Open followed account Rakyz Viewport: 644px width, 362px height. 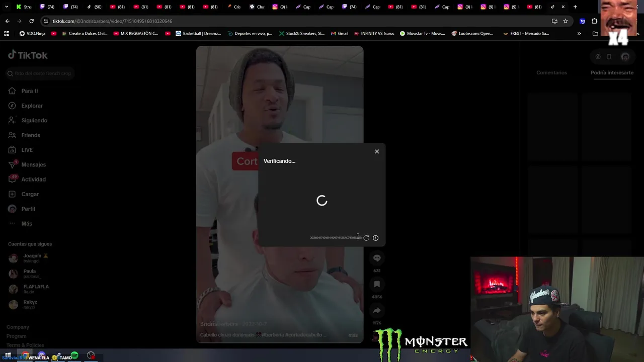click(23, 304)
